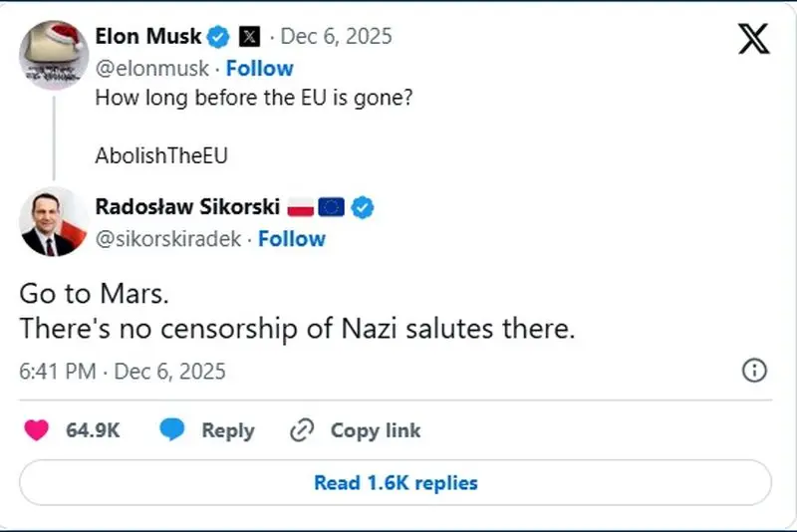Viewport: 797px width, 532px height.
Task: Click the blue reply bubble icon
Action: 173,430
